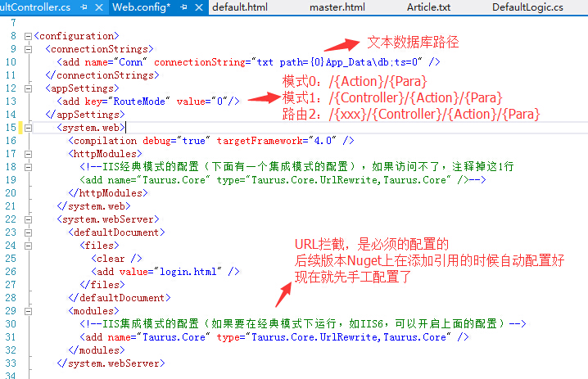Collapse the defaultDocument section on line 23

(x=28, y=232)
